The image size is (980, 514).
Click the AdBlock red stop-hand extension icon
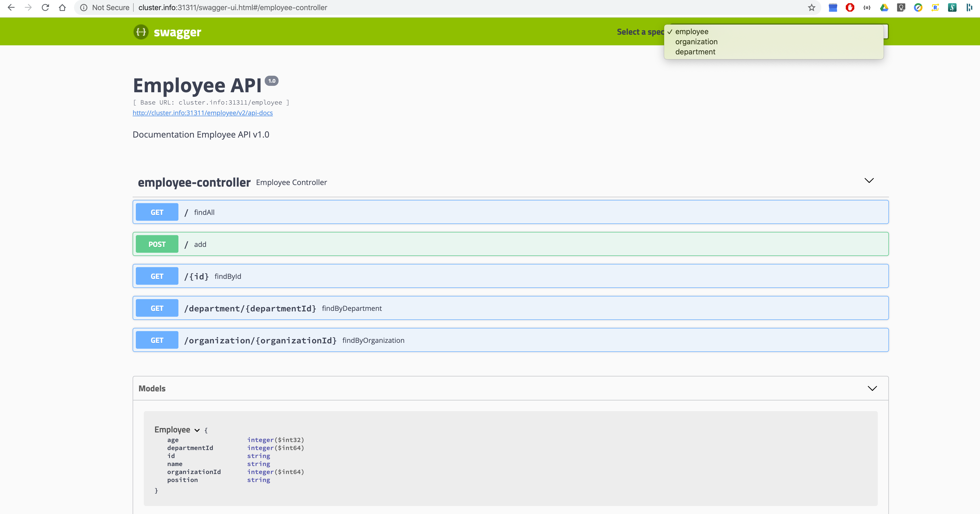point(850,8)
